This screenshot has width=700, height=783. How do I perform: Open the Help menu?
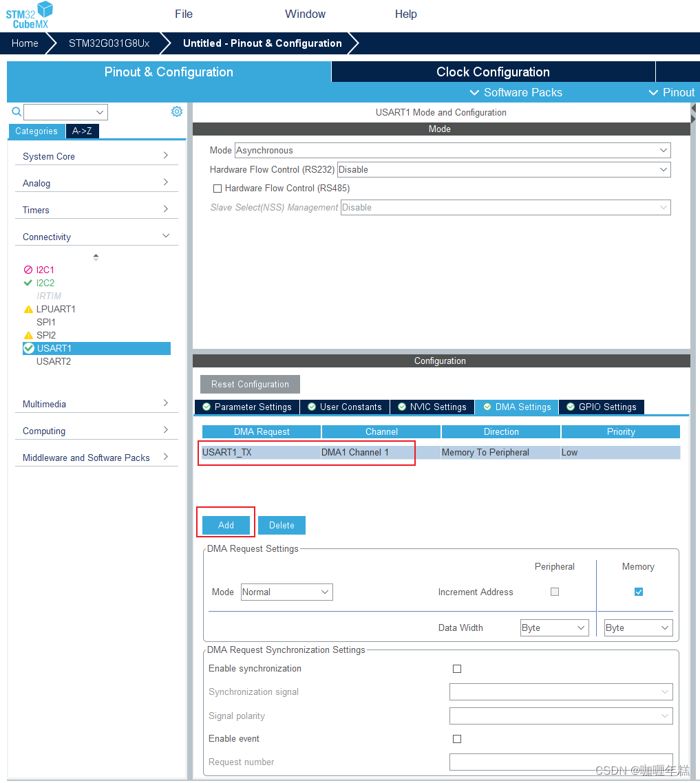pos(405,14)
